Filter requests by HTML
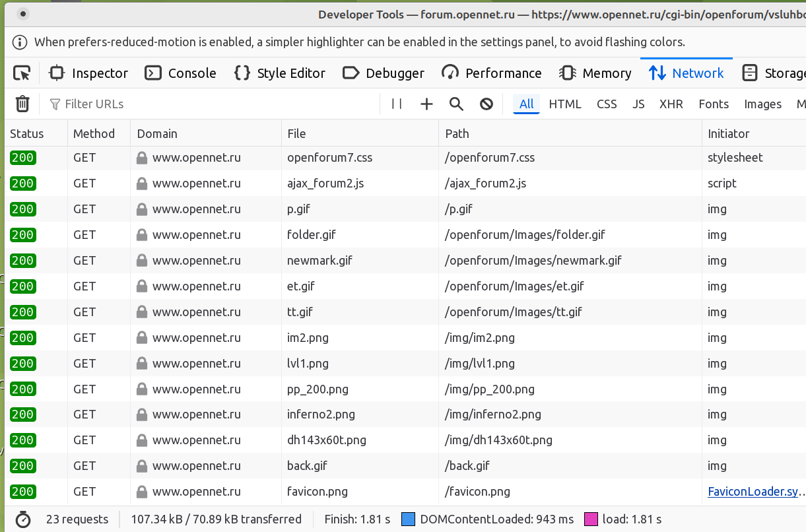 click(565, 104)
